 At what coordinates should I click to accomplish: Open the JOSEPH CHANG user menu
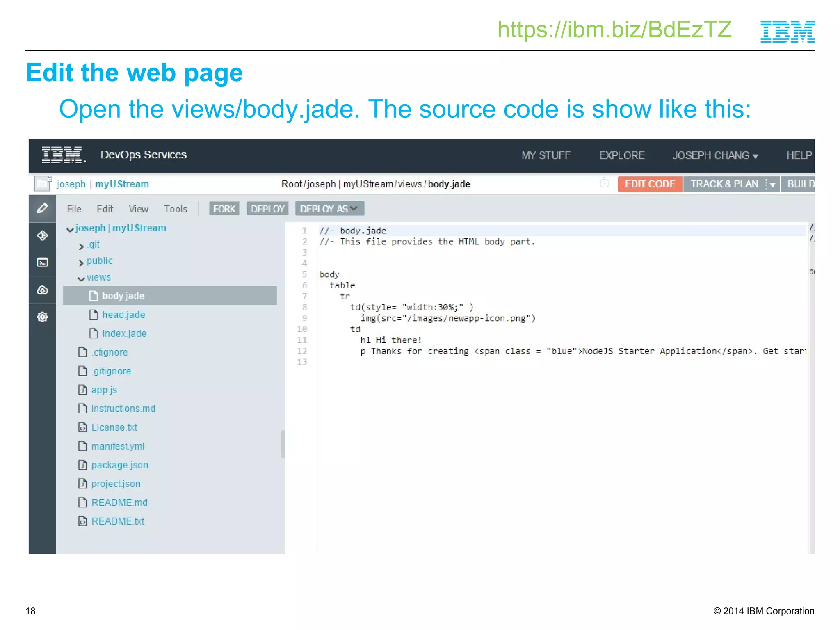tap(715, 156)
